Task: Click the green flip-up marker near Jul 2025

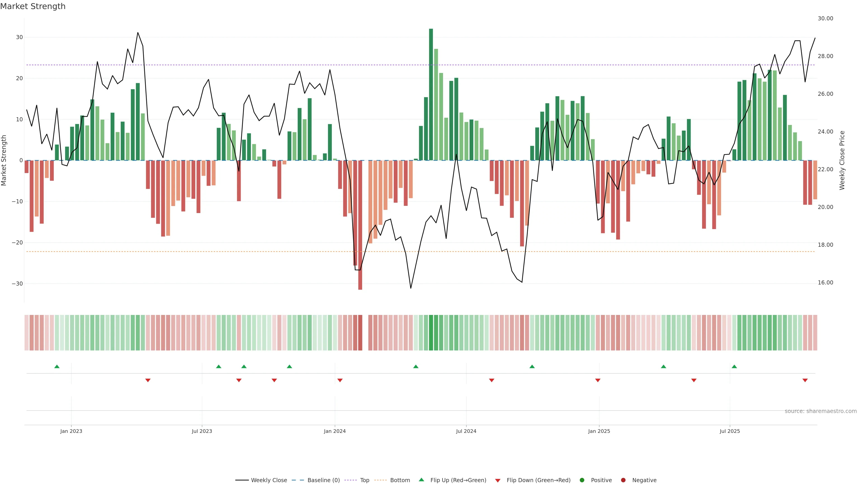Action: tap(734, 366)
